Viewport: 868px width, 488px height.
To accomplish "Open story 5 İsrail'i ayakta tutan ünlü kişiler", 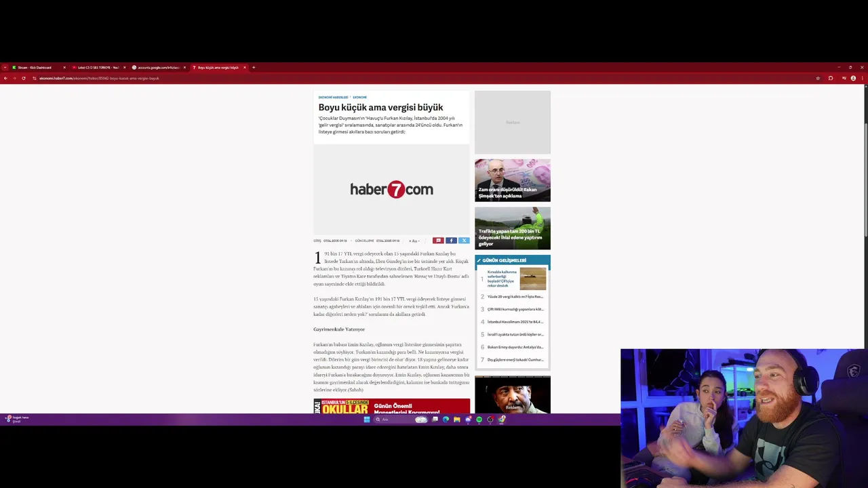I will pos(513,335).
